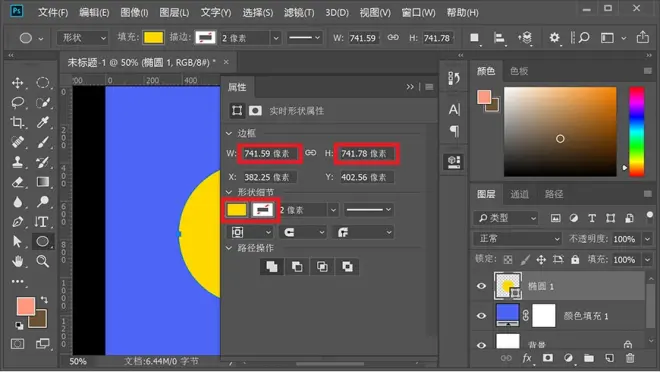
Task: Select the Vertical Type tool
Action: [x=42, y=222]
